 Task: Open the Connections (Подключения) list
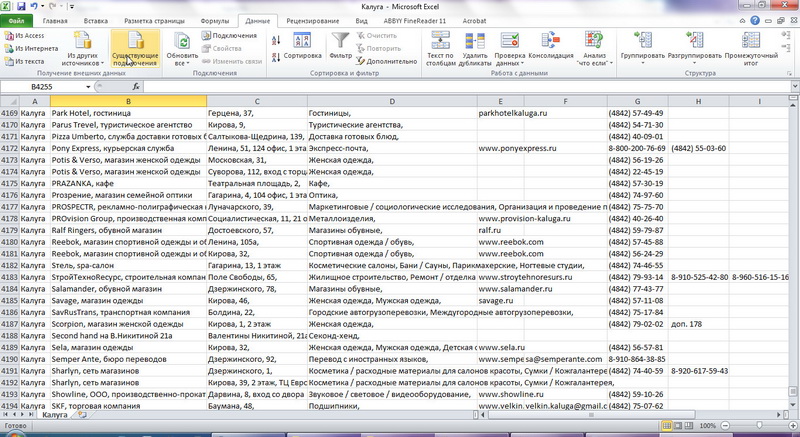pos(229,36)
